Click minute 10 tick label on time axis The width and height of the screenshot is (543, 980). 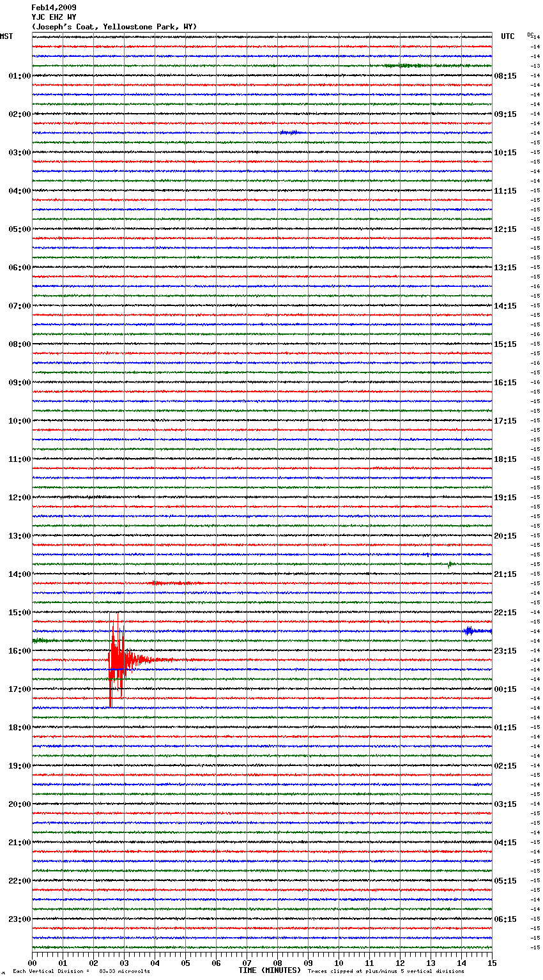(x=339, y=963)
